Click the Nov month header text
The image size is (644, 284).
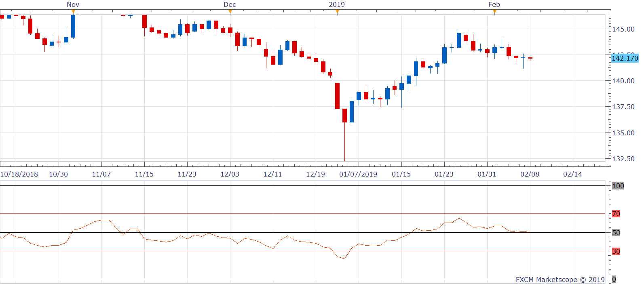point(73,4)
